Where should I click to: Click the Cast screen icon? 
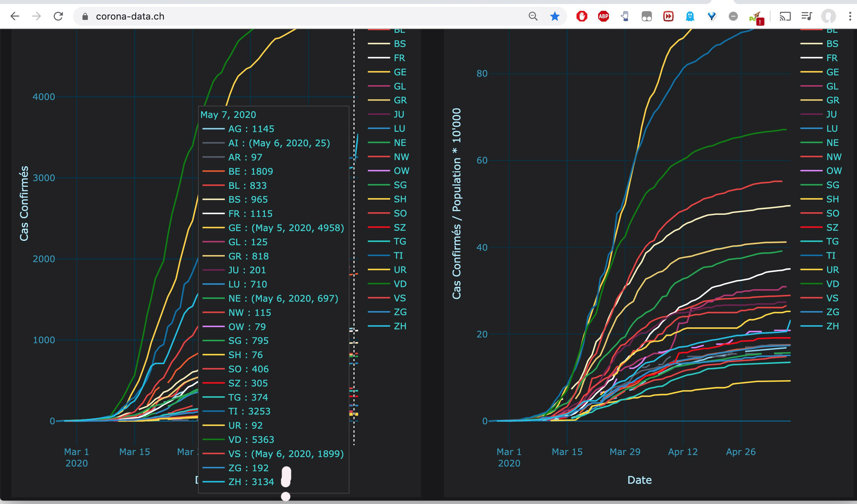pos(785,16)
